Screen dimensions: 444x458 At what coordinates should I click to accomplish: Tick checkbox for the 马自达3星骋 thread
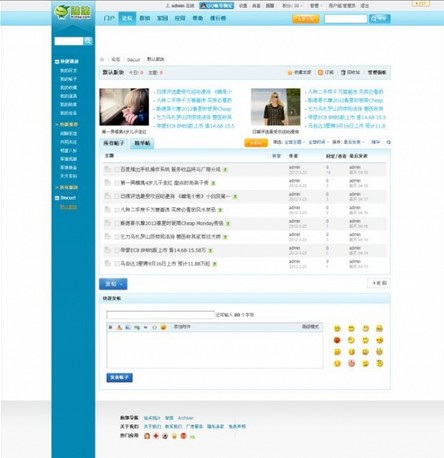(x=116, y=264)
